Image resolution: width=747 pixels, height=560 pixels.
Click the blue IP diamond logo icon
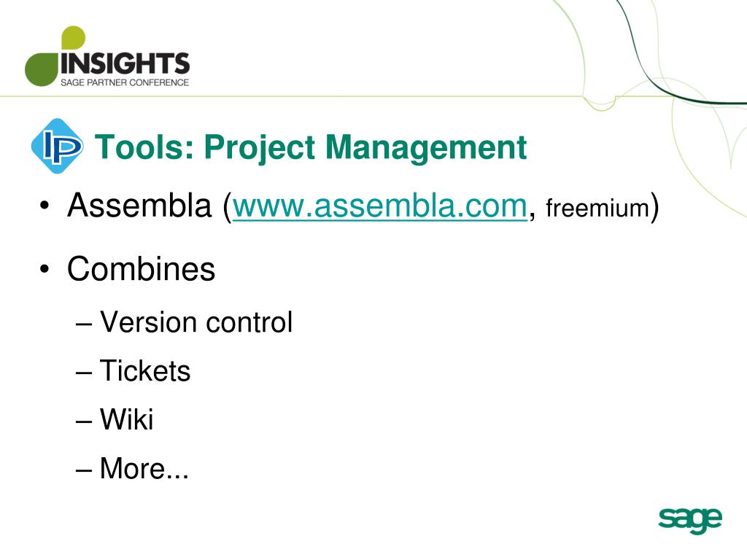[57, 146]
